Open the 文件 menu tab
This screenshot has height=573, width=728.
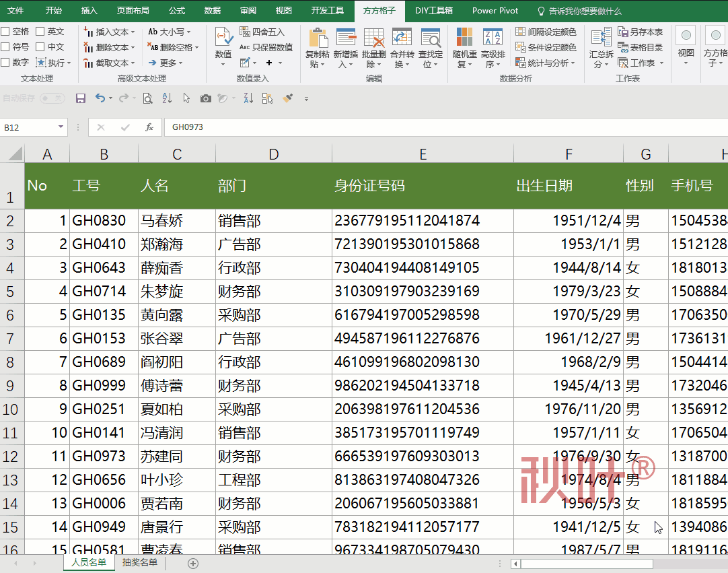[x=15, y=10]
